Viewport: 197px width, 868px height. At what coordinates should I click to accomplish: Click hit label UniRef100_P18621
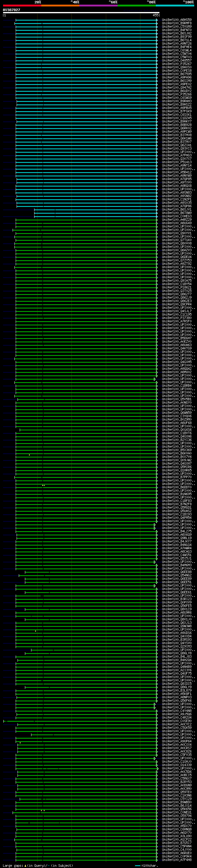177,287
